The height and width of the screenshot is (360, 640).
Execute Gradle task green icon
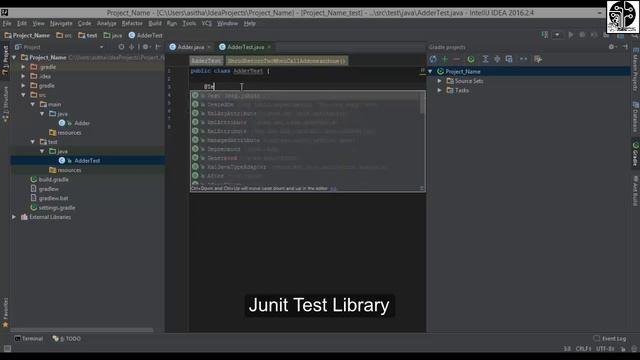coord(471,59)
